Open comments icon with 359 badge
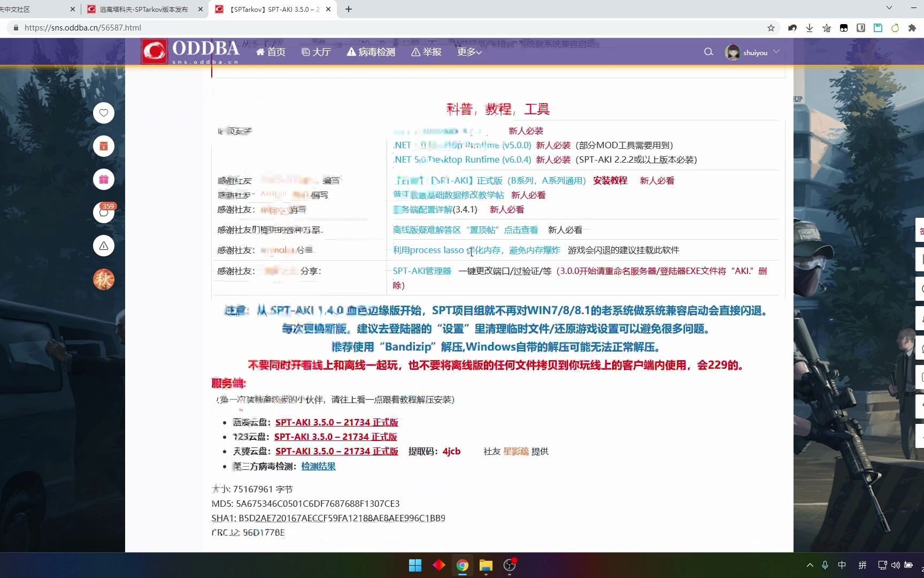 point(104,212)
